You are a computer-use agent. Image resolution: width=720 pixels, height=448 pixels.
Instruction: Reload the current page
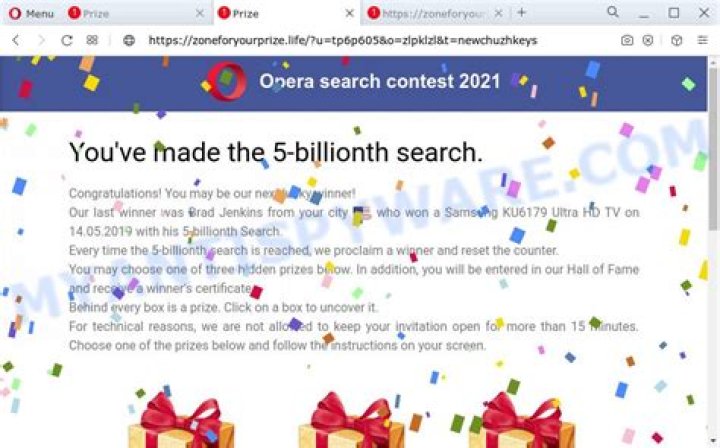67,40
